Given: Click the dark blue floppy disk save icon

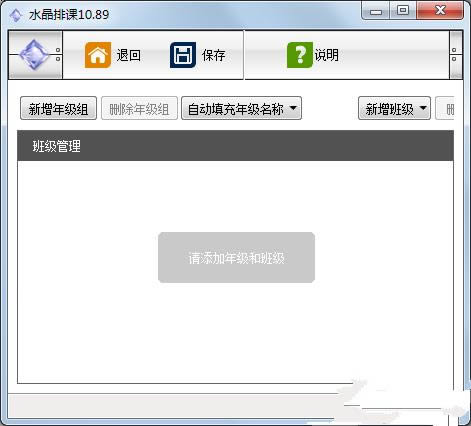Looking at the screenshot, I should point(183,55).
